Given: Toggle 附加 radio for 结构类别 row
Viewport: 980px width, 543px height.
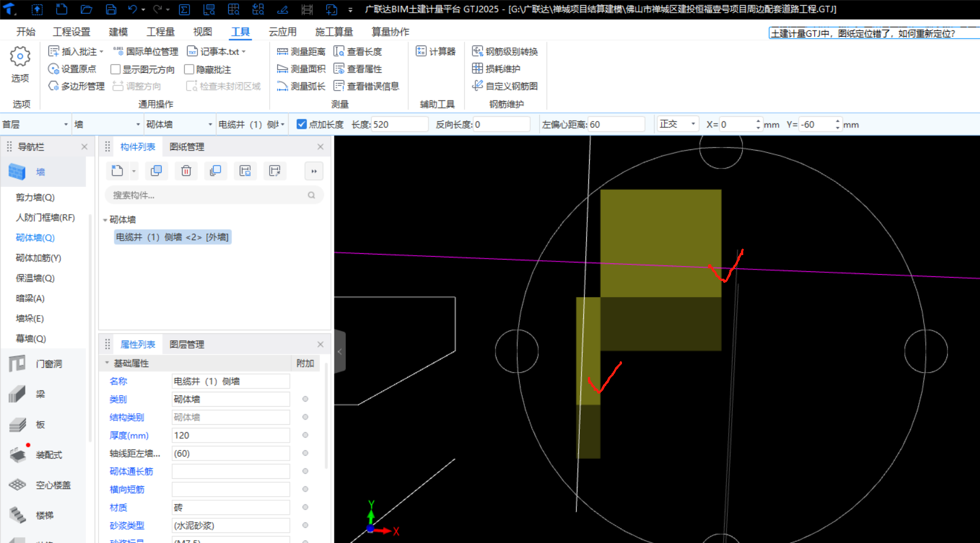Looking at the screenshot, I should (x=305, y=417).
